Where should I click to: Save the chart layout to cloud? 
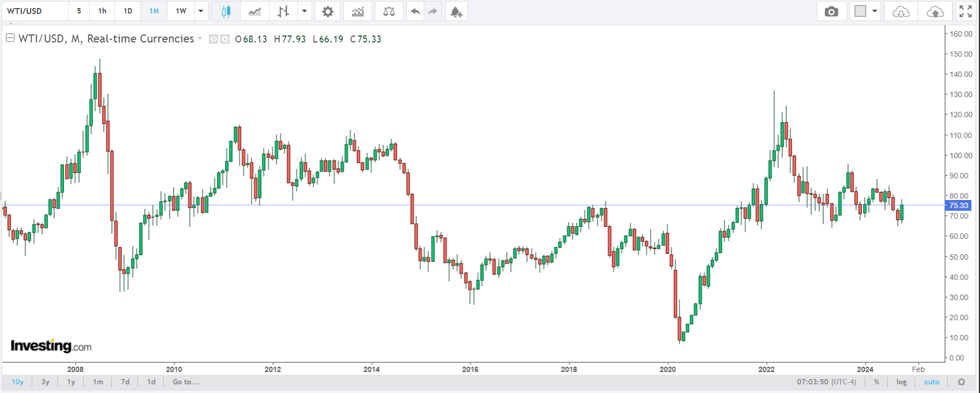(935, 11)
